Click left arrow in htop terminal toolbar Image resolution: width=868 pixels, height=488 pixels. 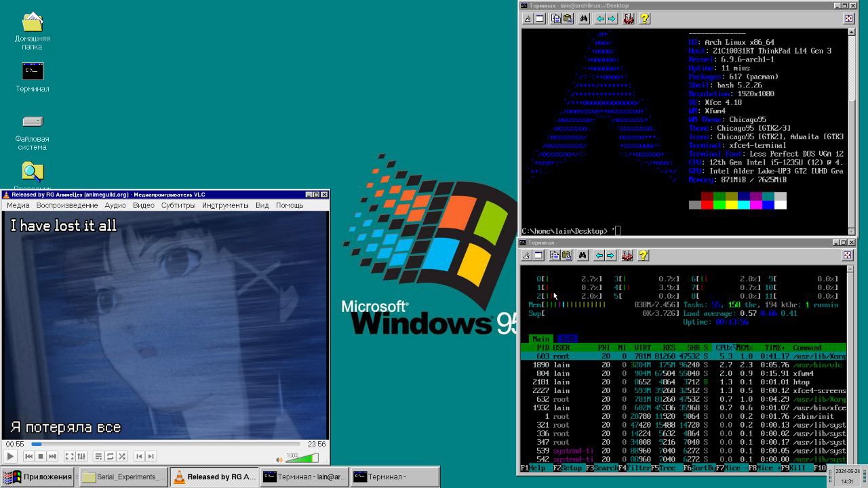[x=598, y=256]
